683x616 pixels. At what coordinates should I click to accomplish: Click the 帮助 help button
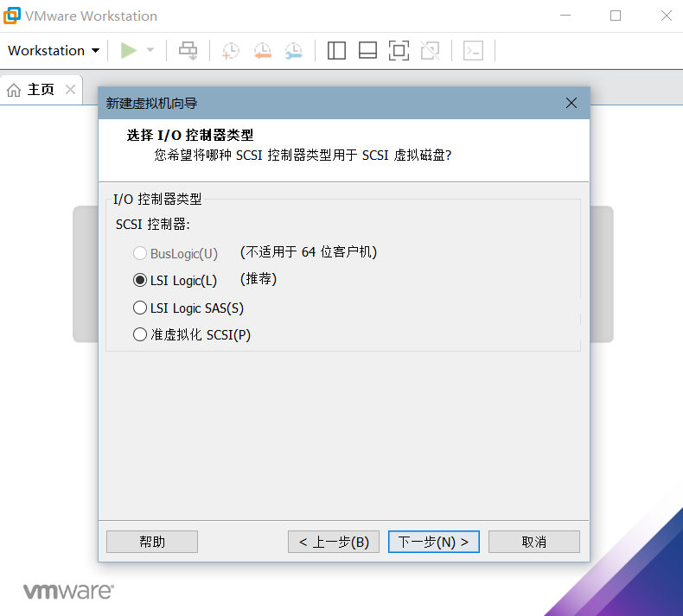[x=152, y=542]
